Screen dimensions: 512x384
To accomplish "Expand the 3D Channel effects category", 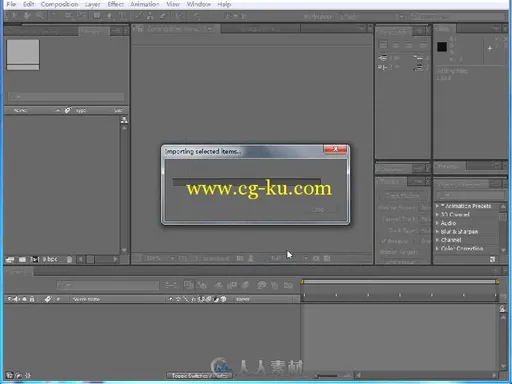I will click(437, 214).
